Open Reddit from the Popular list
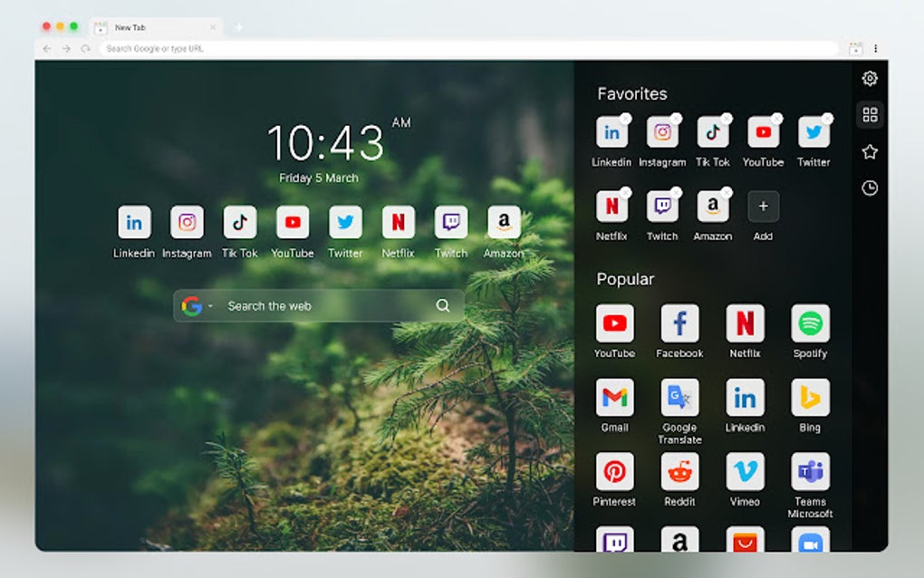 [x=679, y=473]
